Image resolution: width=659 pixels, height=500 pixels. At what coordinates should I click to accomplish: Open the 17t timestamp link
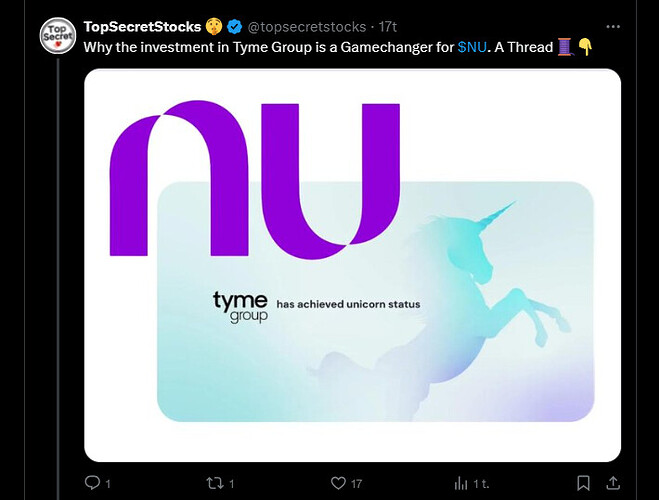pyautogui.click(x=387, y=27)
